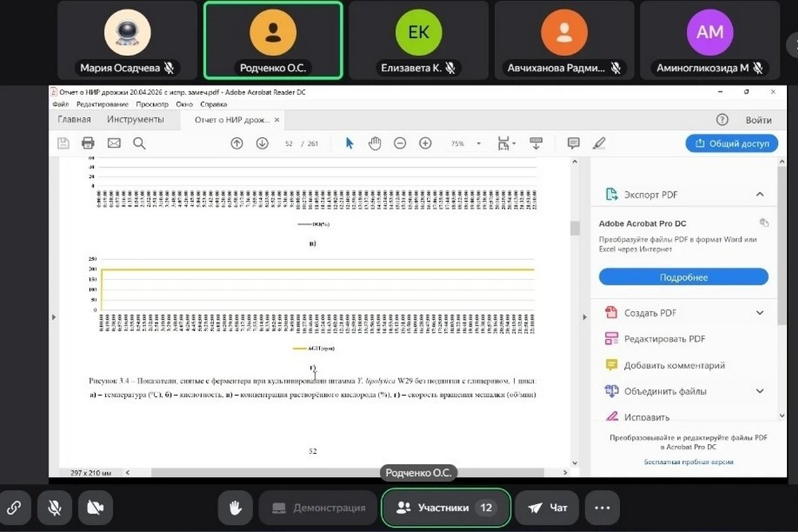Toggle the raise hand button
Viewport: 798px width, 532px height.
point(235,507)
